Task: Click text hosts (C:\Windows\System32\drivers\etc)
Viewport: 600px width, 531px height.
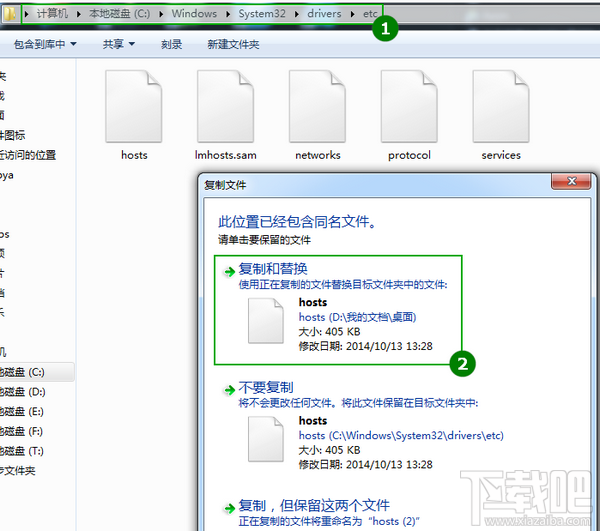Action: point(401,435)
